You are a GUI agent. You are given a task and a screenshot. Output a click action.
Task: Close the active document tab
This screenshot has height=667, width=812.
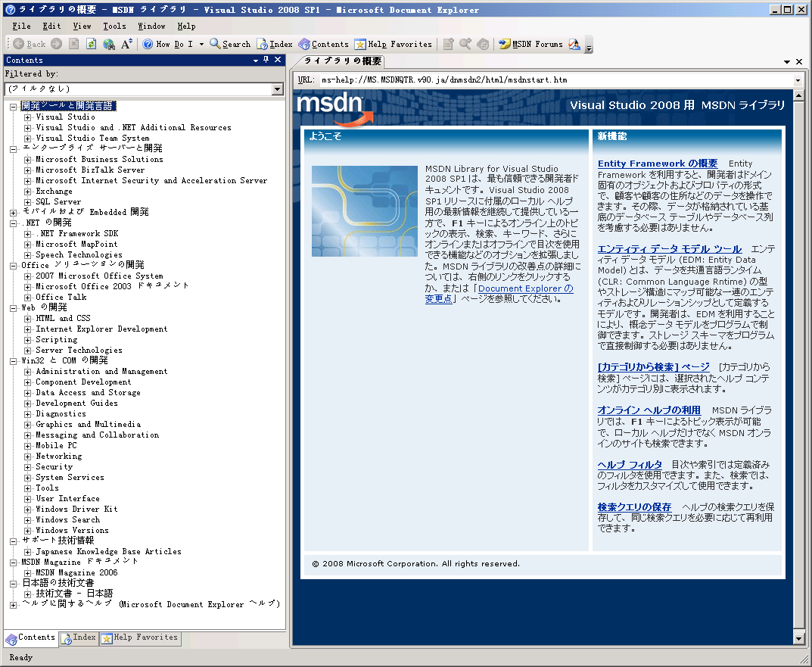pos(798,61)
